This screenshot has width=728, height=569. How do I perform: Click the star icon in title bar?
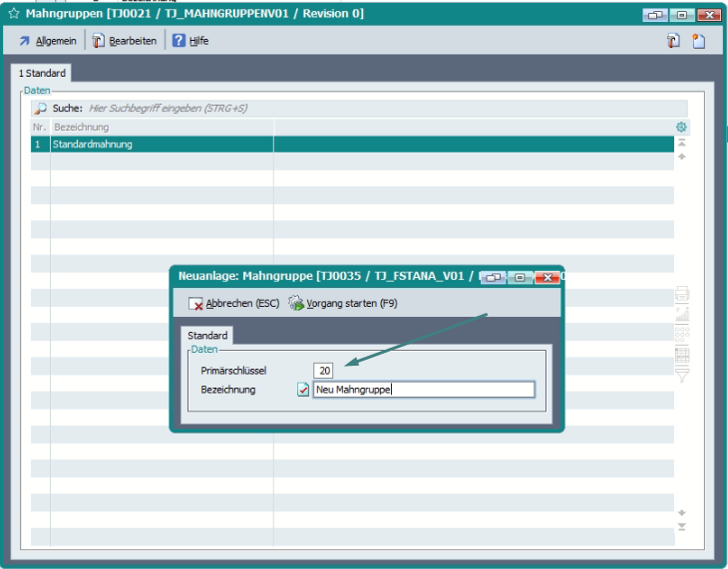(14, 14)
